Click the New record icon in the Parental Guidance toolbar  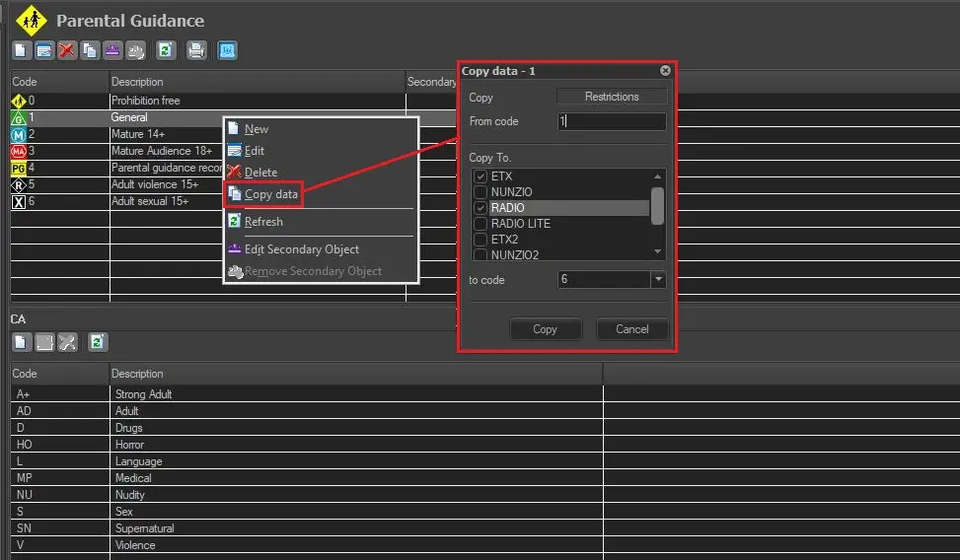point(21,50)
